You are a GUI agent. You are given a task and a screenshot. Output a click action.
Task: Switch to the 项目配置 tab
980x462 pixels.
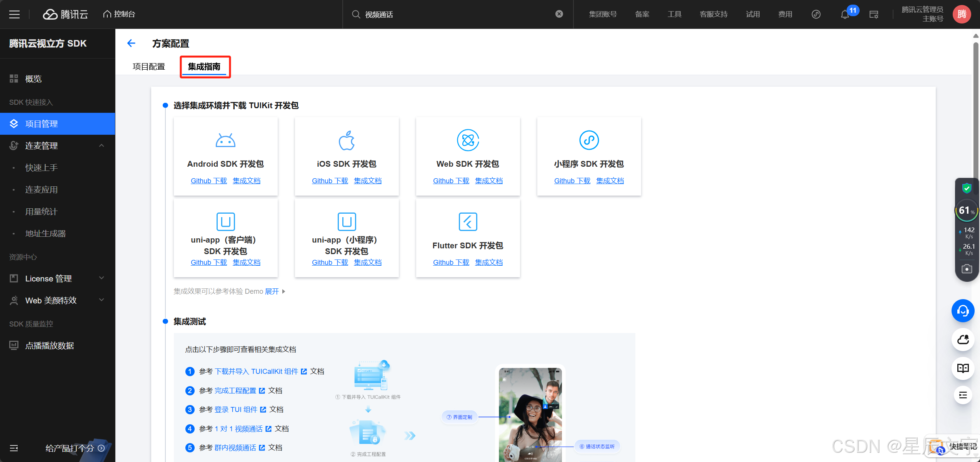coord(149,67)
